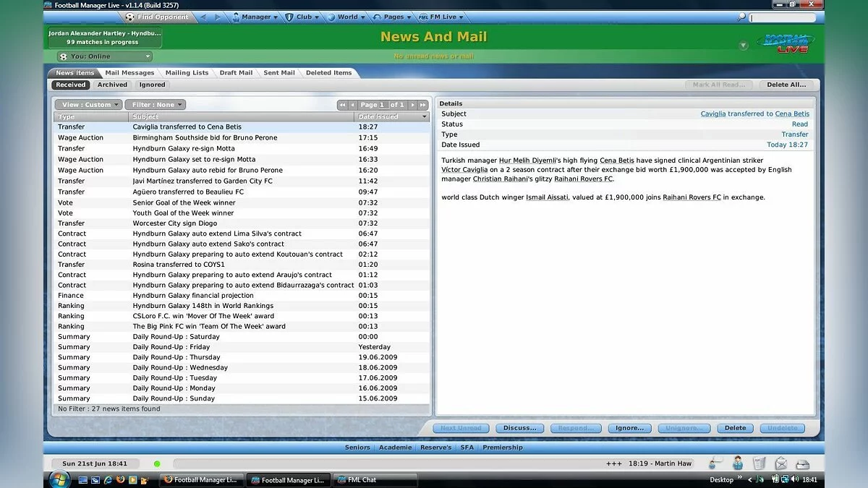Click the back navigation arrow in toolbar
Screen dimensions: 868x488
(x=203, y=17)
